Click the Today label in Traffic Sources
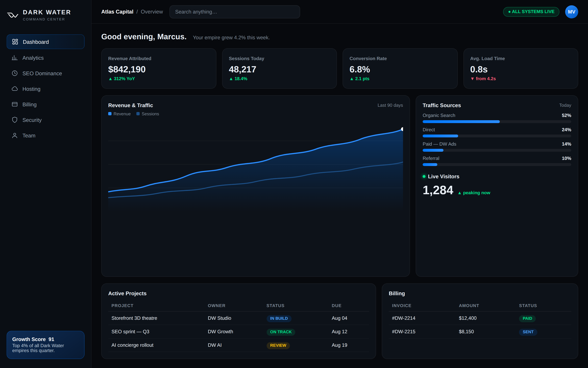Image resolution: width=588 pixels, height=368 pixels. pos(565,105)
